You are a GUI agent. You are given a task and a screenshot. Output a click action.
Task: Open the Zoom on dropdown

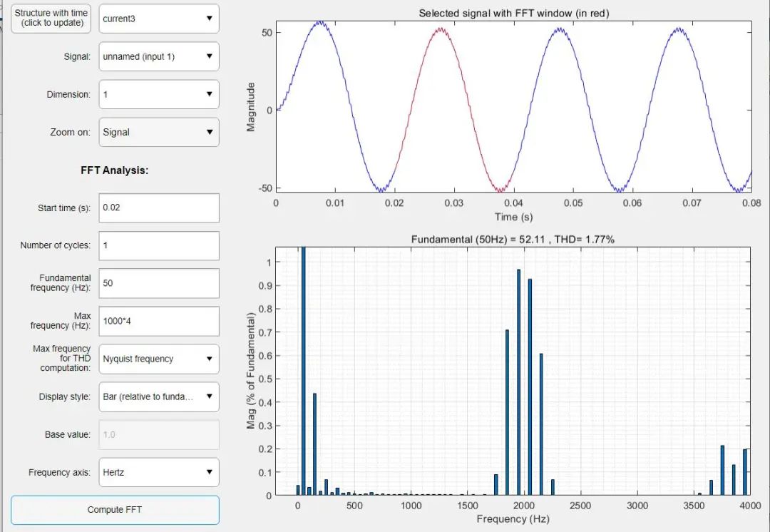pos(158,132)
